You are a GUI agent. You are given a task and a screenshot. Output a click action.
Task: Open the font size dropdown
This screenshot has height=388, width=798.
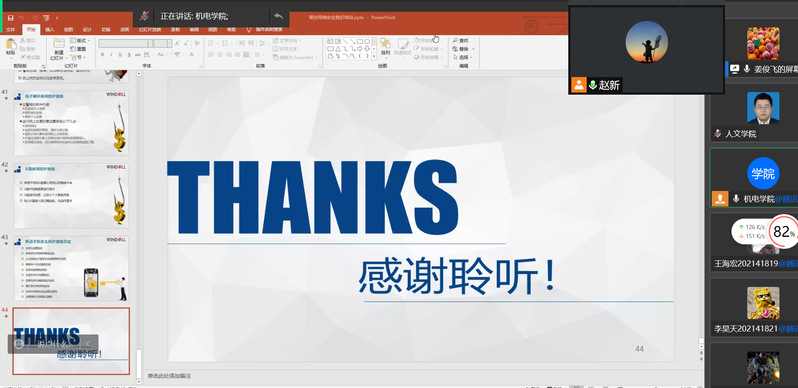coord(169,44)
